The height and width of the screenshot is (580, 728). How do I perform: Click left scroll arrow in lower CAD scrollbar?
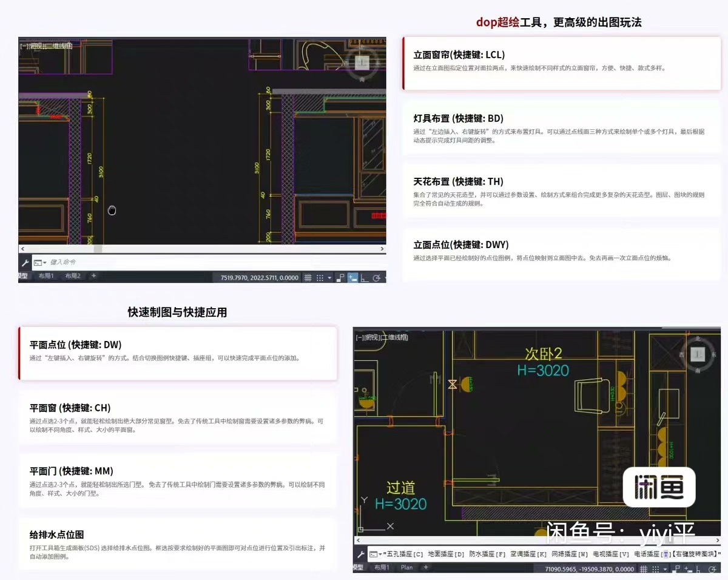point(357,541)
